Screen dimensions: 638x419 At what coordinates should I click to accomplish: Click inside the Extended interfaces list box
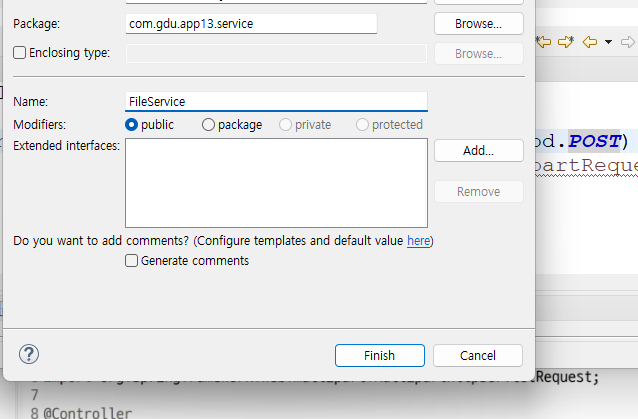276,183
